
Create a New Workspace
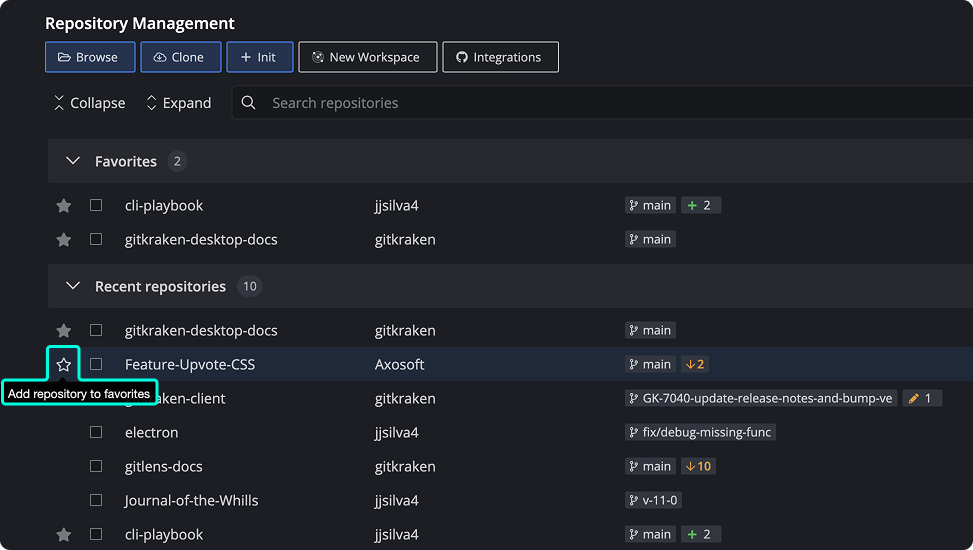pyautogui.click(x=368, y=57)
